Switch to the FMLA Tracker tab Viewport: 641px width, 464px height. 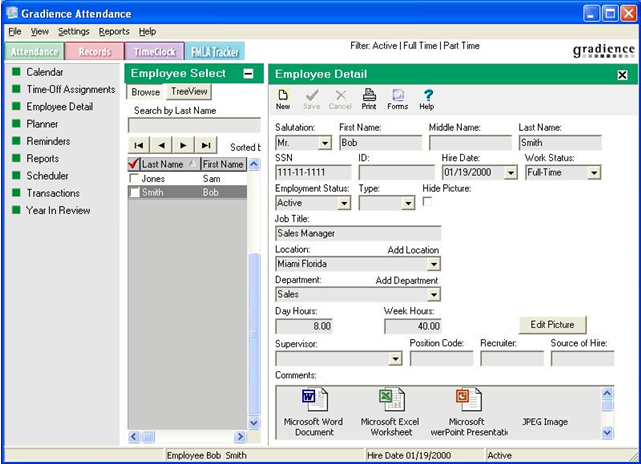[213, 51]
